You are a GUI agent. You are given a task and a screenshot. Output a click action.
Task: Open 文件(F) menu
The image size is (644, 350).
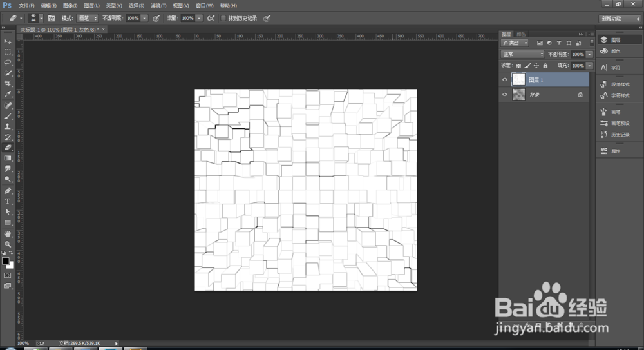(x=26, y=6)
